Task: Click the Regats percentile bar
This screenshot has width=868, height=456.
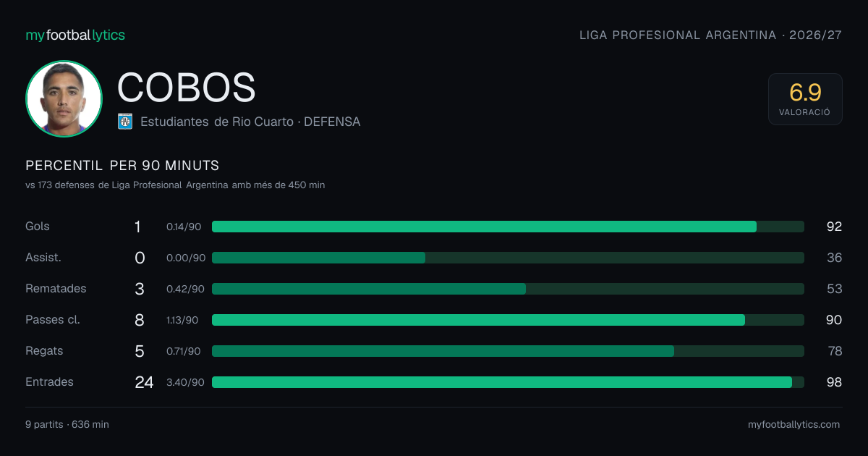Action: click(508, 351)
